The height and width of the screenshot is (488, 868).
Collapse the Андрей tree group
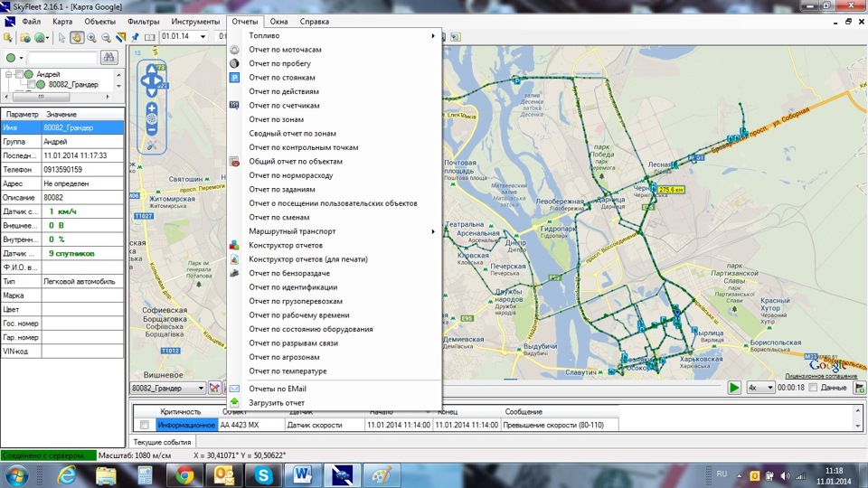8,74
